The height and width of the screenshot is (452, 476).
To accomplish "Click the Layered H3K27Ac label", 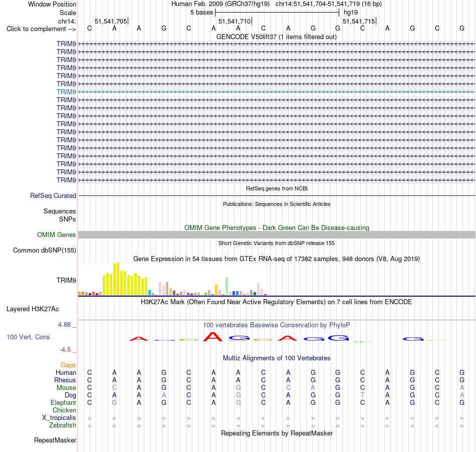I will [x=33, y=309].
